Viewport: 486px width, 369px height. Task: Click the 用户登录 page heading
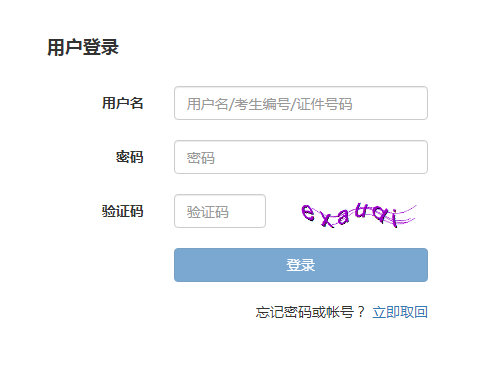coord(83,47)
